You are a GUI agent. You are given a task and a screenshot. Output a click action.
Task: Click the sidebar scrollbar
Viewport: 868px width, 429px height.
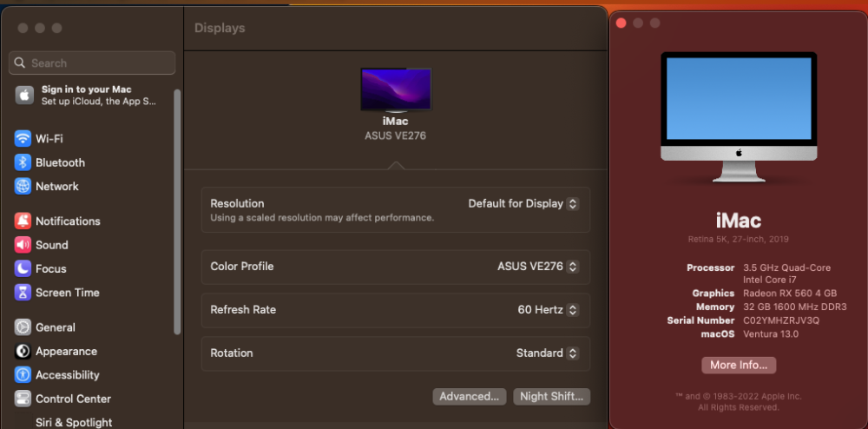[177, 211]
